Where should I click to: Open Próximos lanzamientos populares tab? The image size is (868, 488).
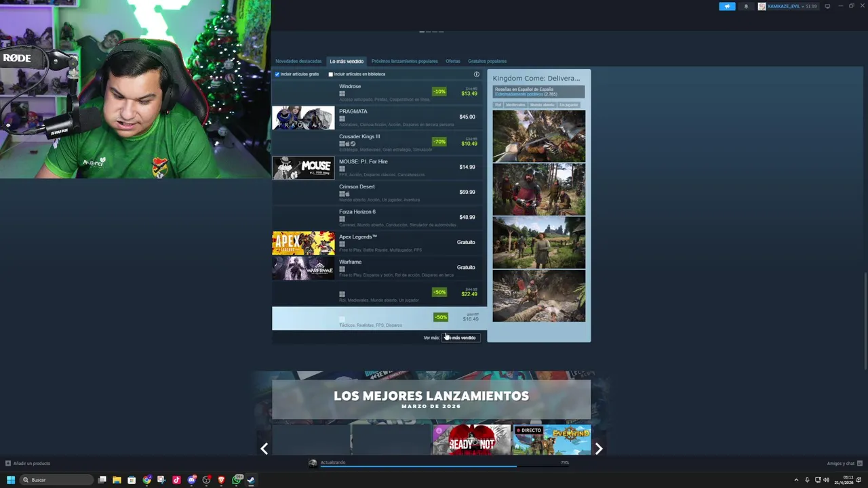click(x=404, y=61)
